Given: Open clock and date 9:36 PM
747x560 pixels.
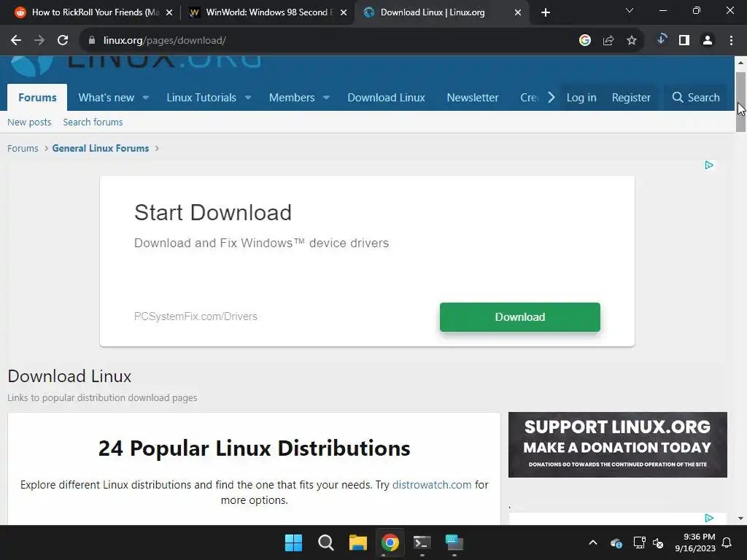Looking at the screenshot, I should (695, 542).
